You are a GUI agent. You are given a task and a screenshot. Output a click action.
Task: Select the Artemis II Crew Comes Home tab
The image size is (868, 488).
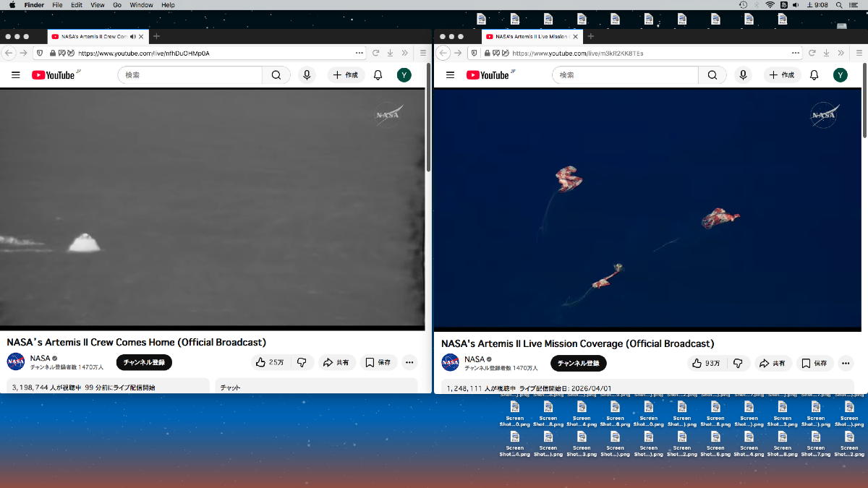point(97,36)
